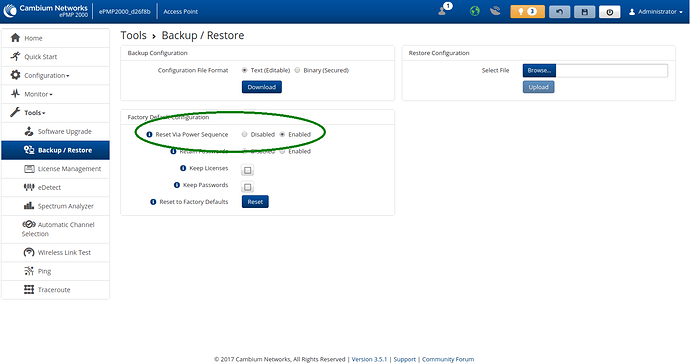690x364 pixels.
Task: Click the save configuration floppy icon
Action: (584, 11)
